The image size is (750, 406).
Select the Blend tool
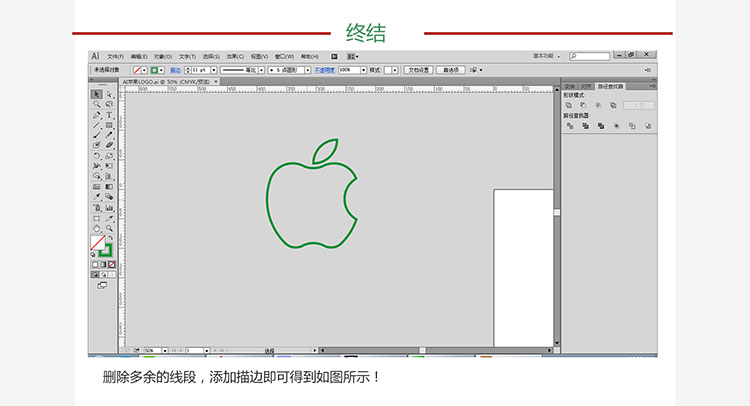pos(110,197)
